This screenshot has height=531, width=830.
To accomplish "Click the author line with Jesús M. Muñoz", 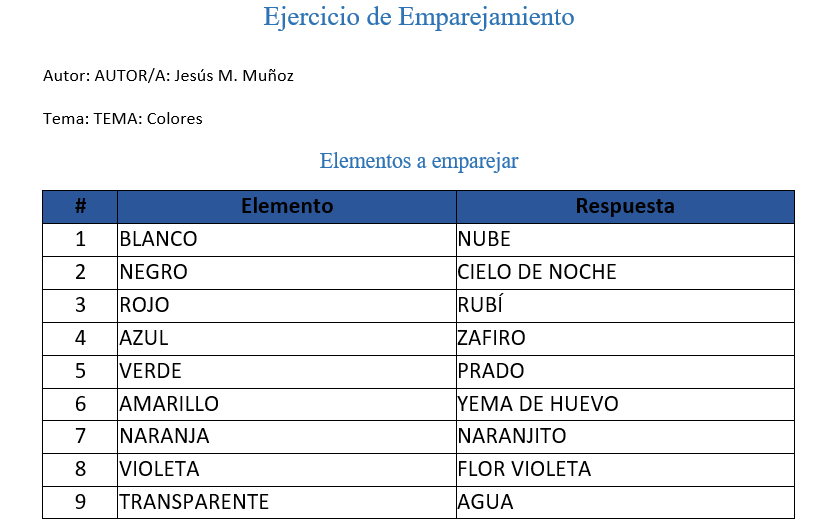I will [168, 76].
